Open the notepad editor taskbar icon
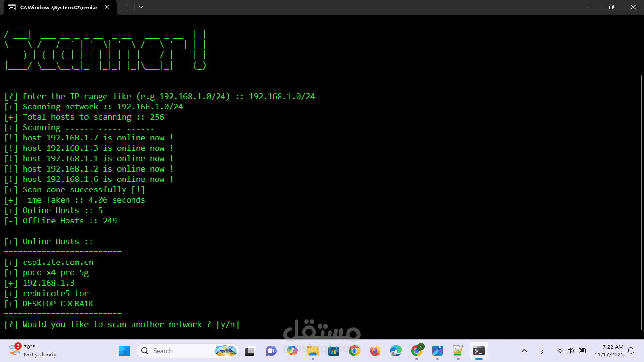This screenshot has width=644, height=362. (x=458, y=351)
